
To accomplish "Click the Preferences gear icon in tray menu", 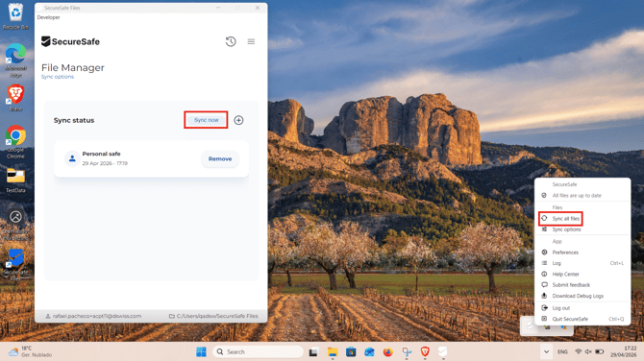I will coord(544,253).
